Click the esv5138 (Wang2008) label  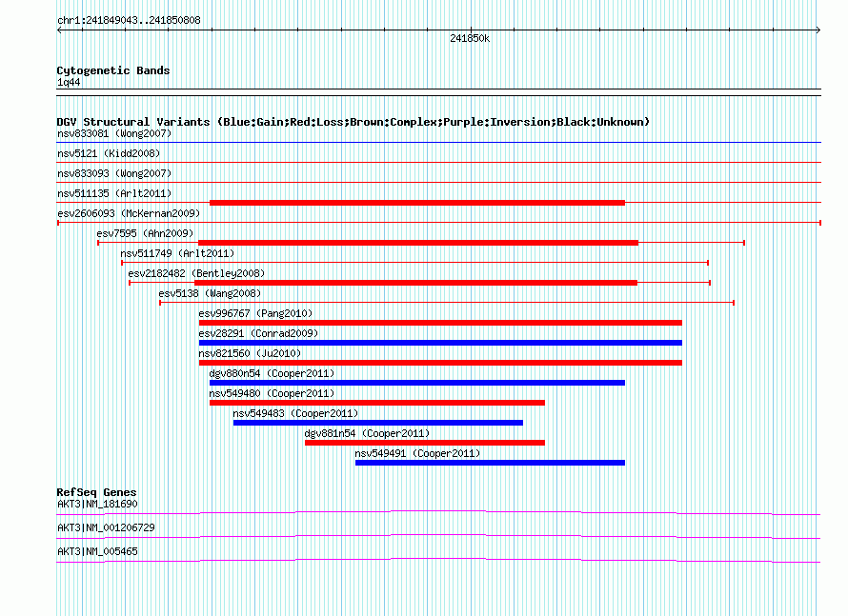[x=210, y=293]
